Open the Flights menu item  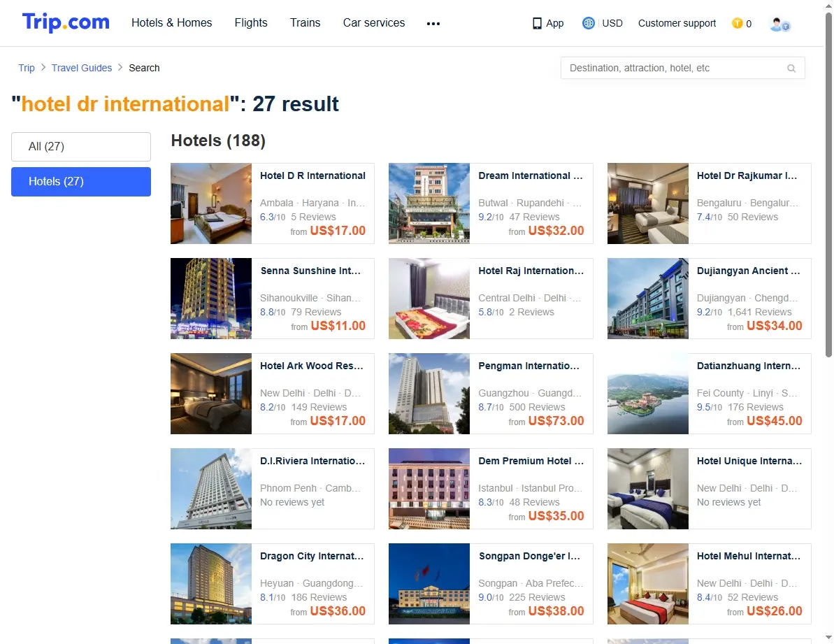click(x=251, y=23)
